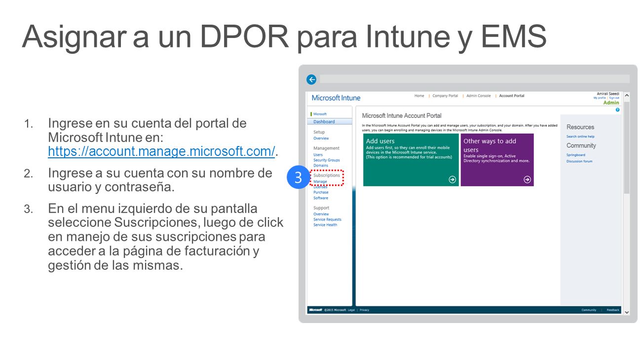Open Overview under Setup
The image size is (644, 362).
(x=321, y=139)
